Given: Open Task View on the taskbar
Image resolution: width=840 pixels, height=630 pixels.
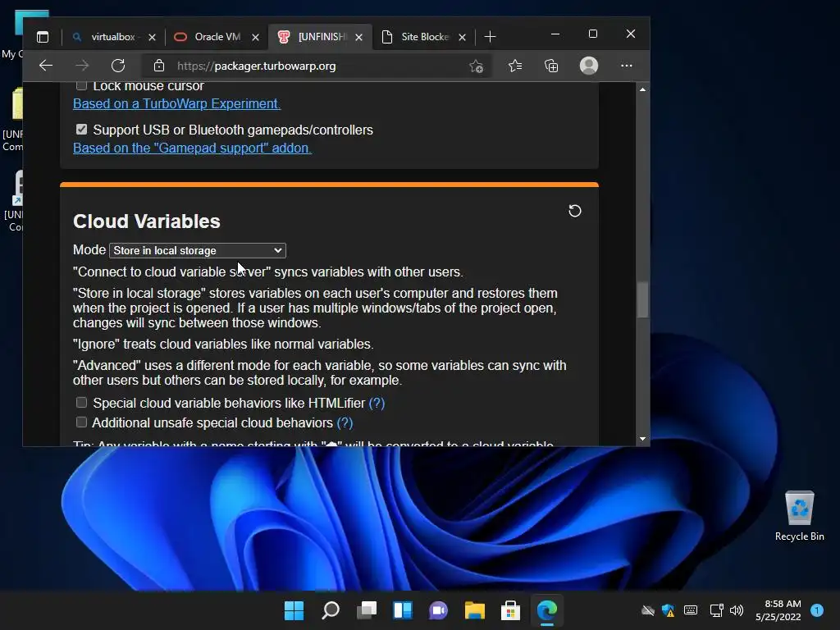Looking at the screenshot, I should 367,610.
